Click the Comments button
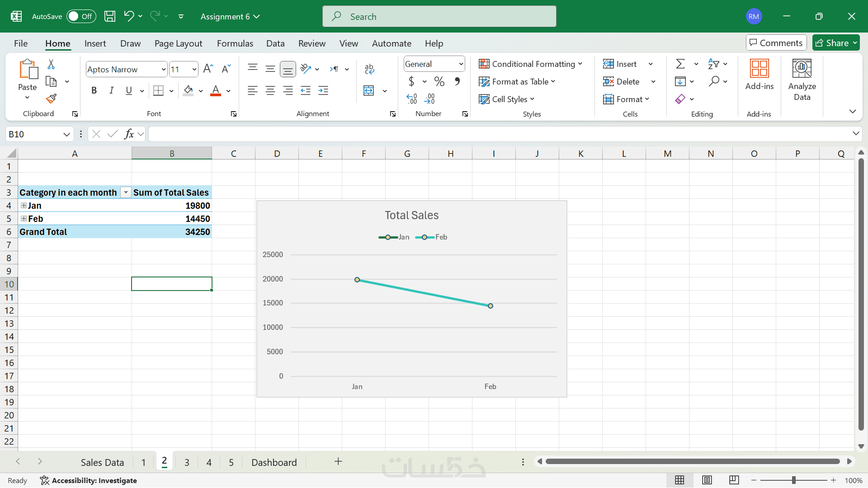Screen dimensions: 868x488 (x=776, y=43)
